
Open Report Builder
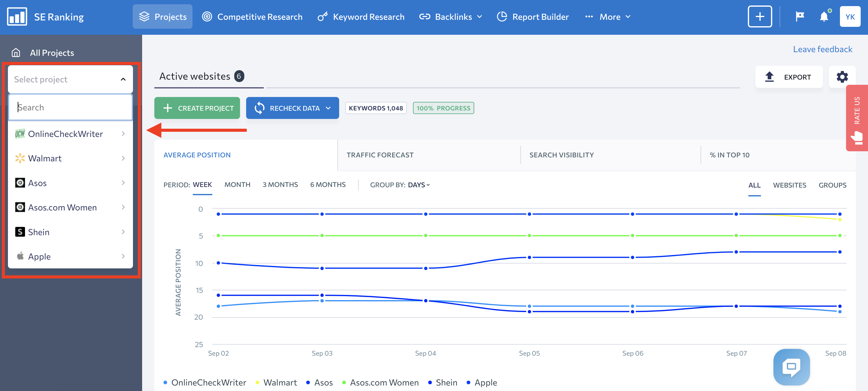[533, 17]
